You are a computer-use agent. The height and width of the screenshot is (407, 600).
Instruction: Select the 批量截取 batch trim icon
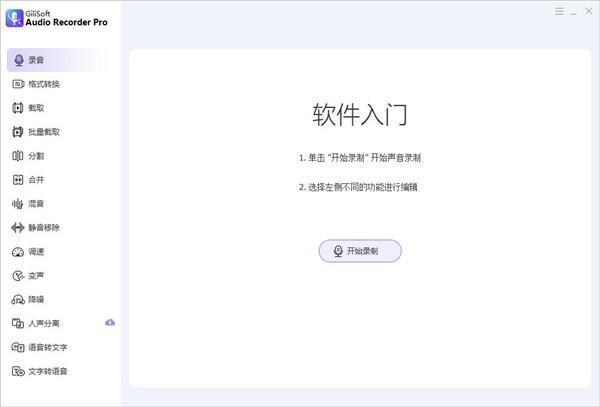pos(18,132)
